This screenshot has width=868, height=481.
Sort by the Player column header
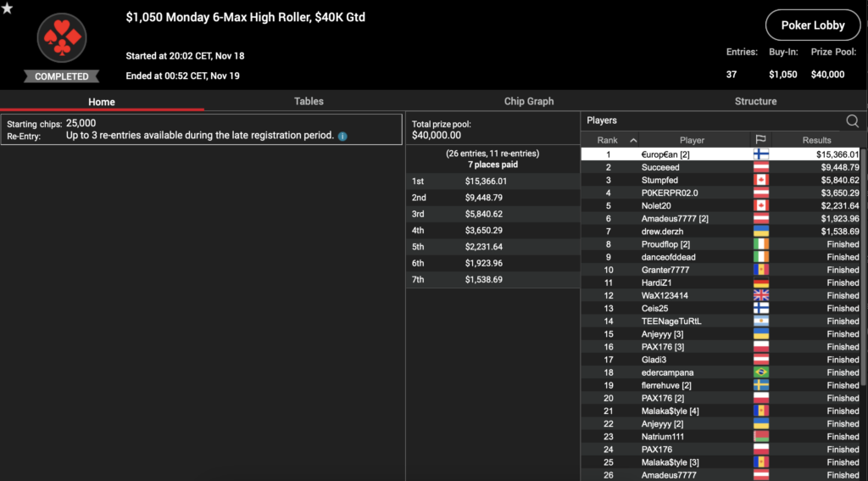point(692,140)
